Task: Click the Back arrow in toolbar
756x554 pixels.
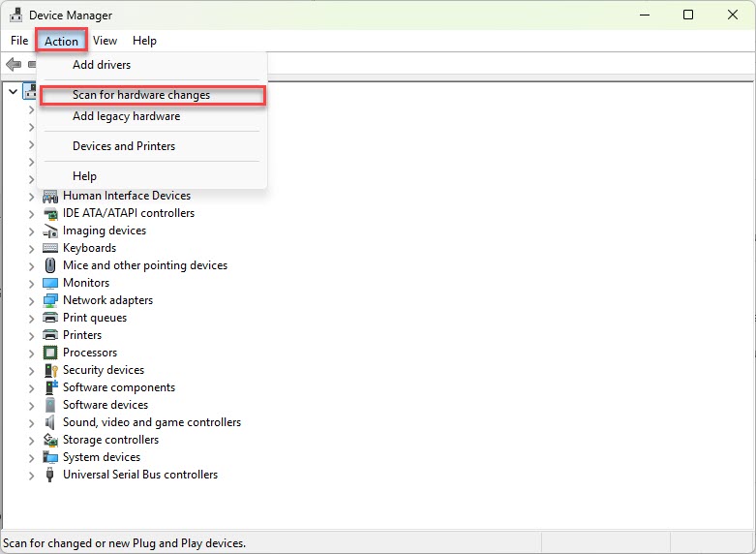Action: tap(14, 64)
